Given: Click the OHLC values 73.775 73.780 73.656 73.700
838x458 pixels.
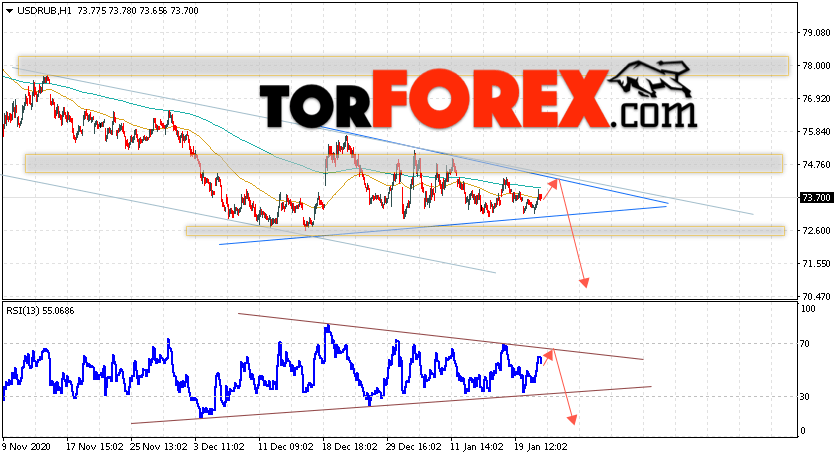Looking at the screenshot, I should pos(138,11).
